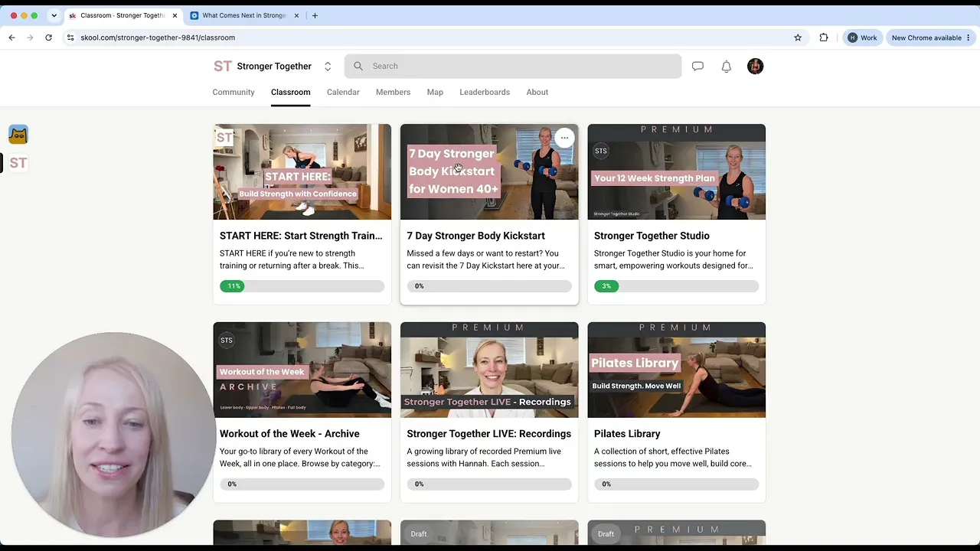This screenshot has height=551, width=980.
Task: Open Stronger Together LIVE: Recordings title
Action: pyautogui.click(x=488, y=434)
